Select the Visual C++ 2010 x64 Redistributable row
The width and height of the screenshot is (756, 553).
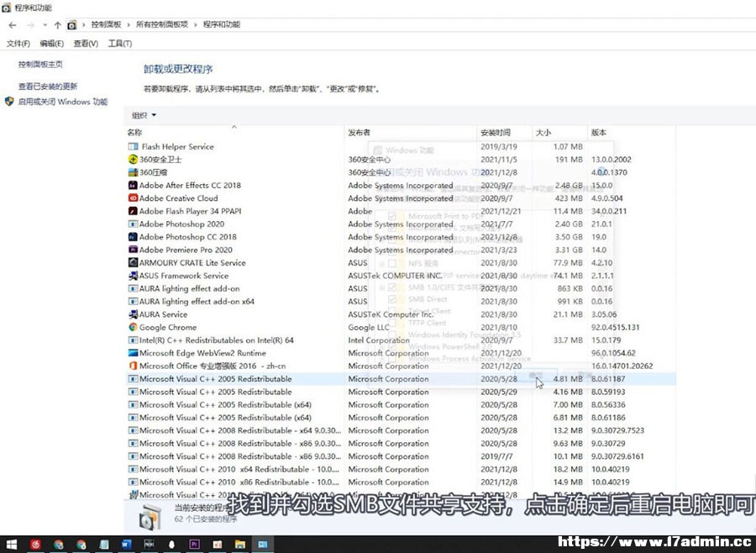pos(400,469)
